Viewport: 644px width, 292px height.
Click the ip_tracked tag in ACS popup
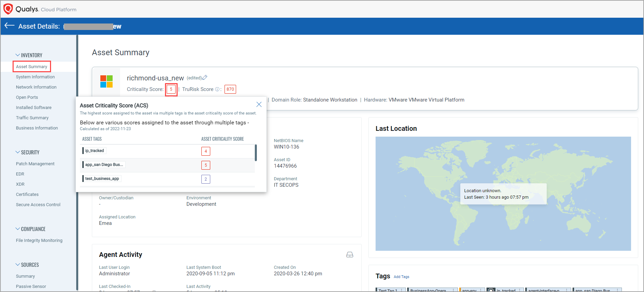pos(94,151)
